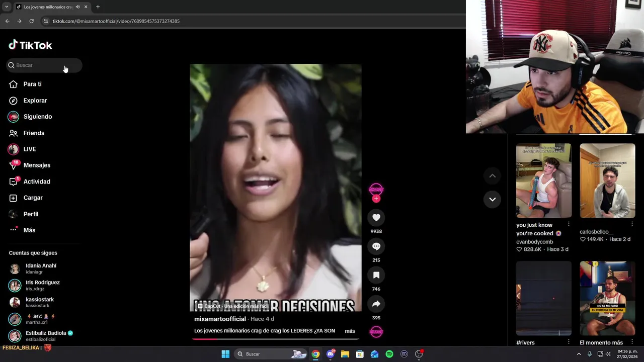Like the video with the heart icon
This screenshot has height=362, width=644.
point(376,217)
